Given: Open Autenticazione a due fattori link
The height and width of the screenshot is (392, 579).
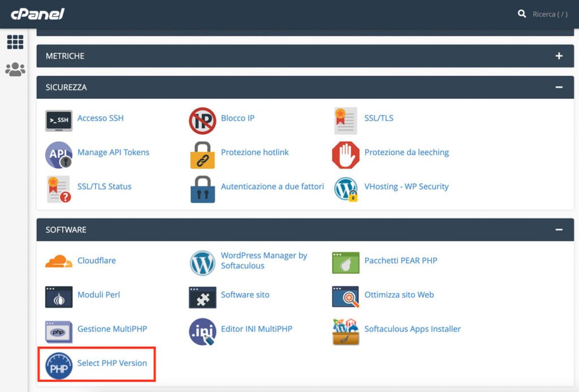Looking at the screenshot, I should tap(272, 186).
